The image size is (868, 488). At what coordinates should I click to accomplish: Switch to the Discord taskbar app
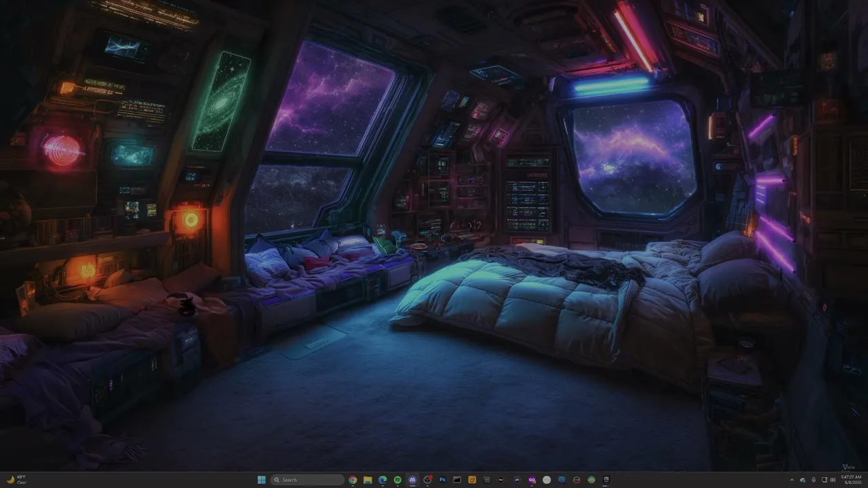[x=412, y=480]
